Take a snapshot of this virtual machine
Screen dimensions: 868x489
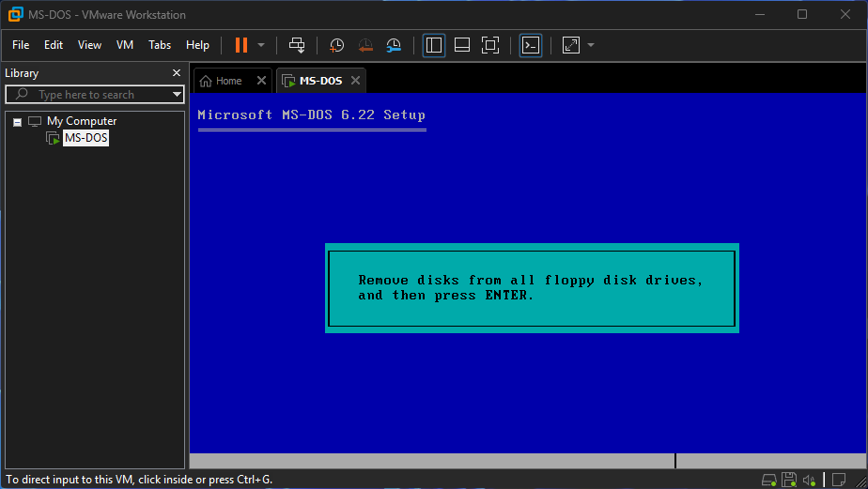point(336,45)
